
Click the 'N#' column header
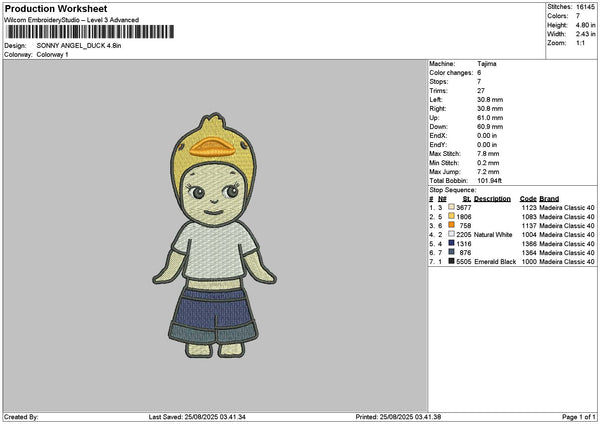(x=442, y=199)
